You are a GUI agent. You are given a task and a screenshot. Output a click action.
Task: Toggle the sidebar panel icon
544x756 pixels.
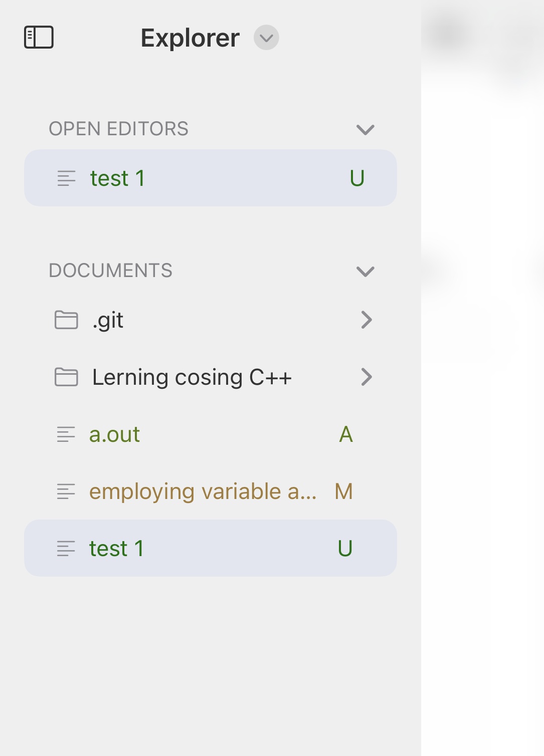point(39,38)
